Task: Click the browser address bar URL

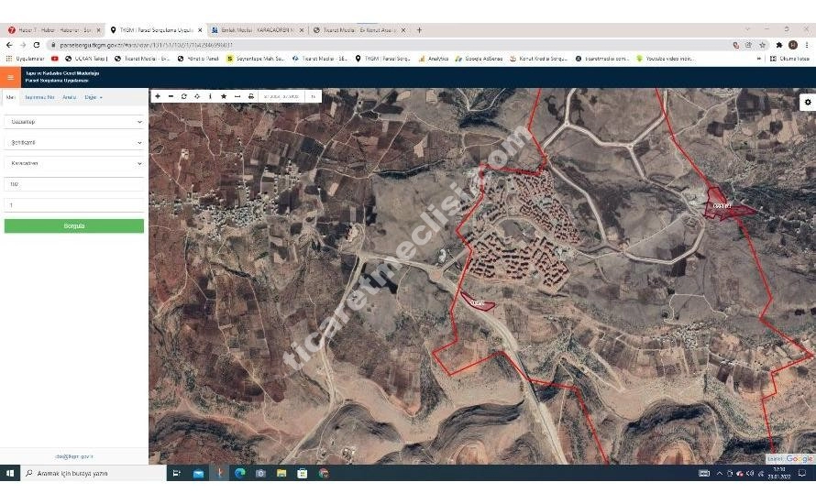Action: [x=146, y=45]
